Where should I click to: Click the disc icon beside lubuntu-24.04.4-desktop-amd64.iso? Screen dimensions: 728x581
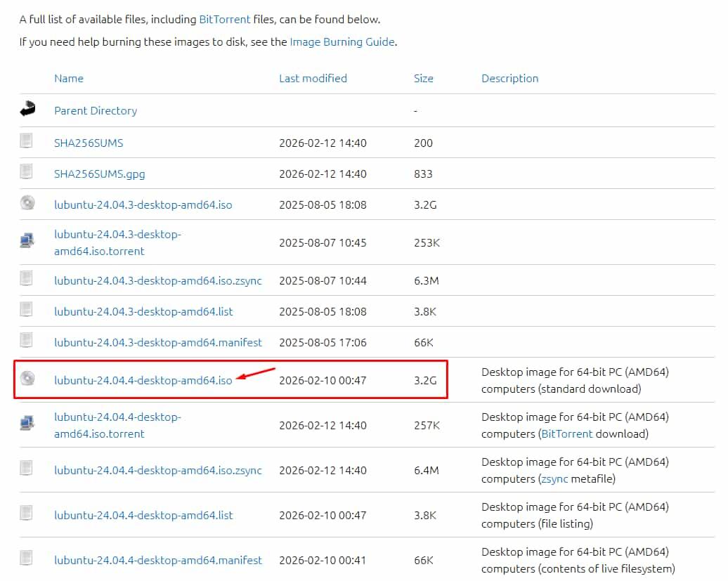click(27, 380)
